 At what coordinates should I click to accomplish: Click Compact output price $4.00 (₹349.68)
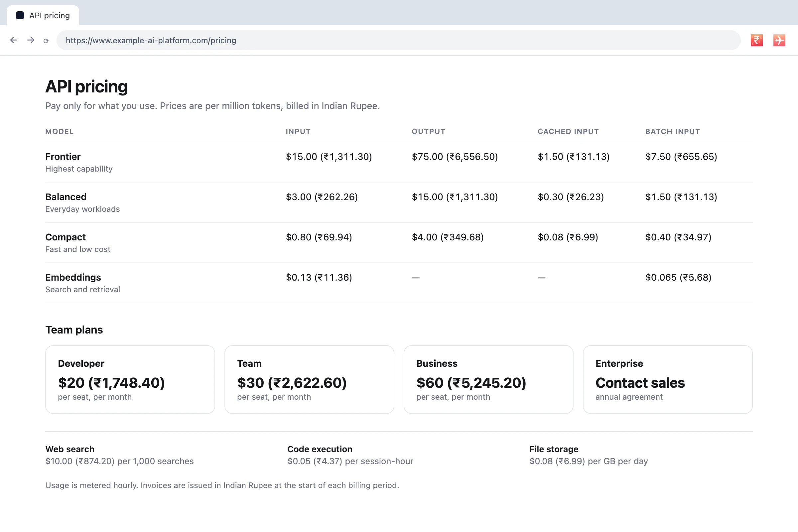[448, 237]
